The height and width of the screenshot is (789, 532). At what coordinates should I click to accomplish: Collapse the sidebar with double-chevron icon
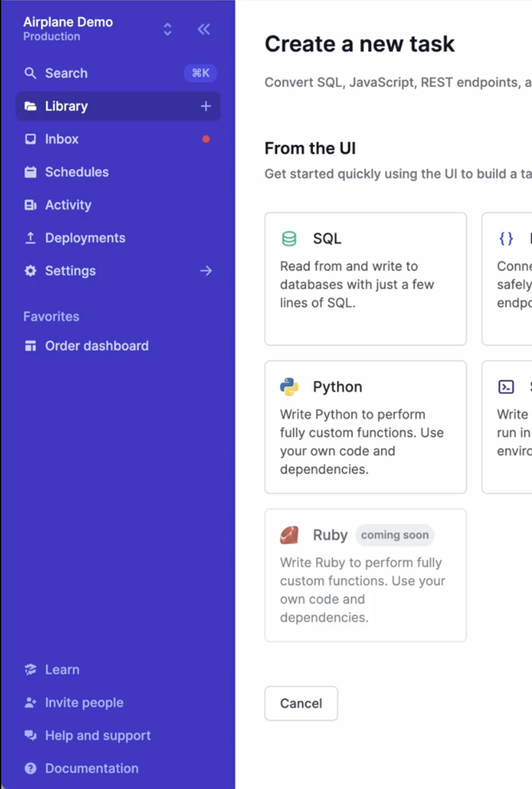204,29
